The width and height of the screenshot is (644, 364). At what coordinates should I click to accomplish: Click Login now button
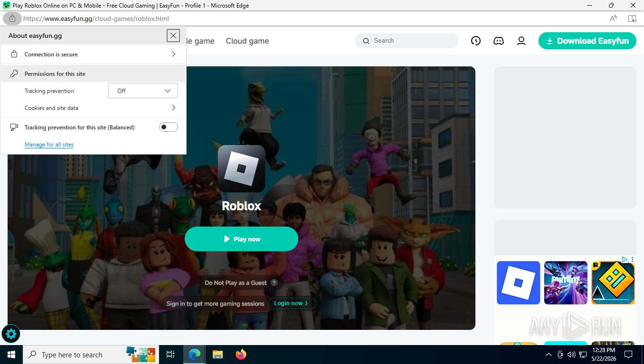[292, 303]
